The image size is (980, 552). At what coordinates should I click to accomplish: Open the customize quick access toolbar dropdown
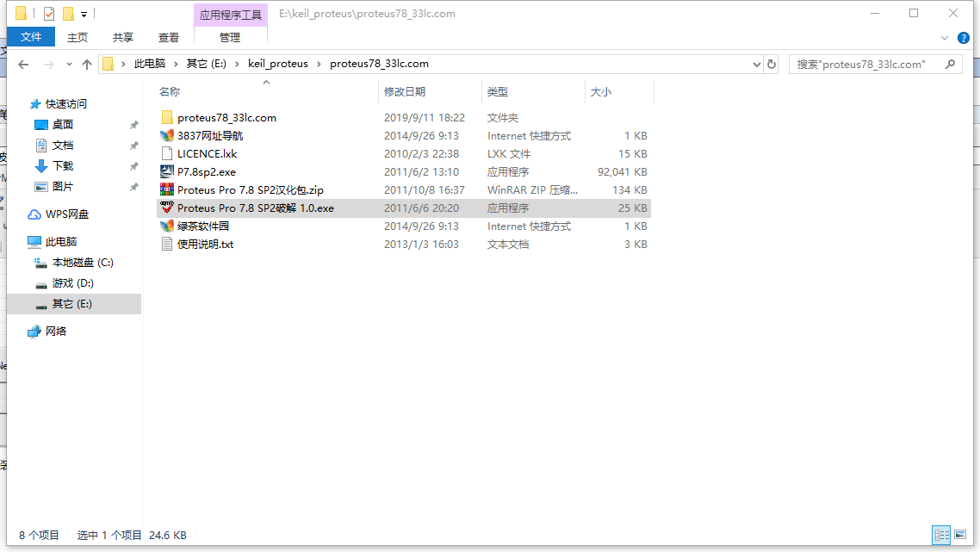(x=84, y=14)
